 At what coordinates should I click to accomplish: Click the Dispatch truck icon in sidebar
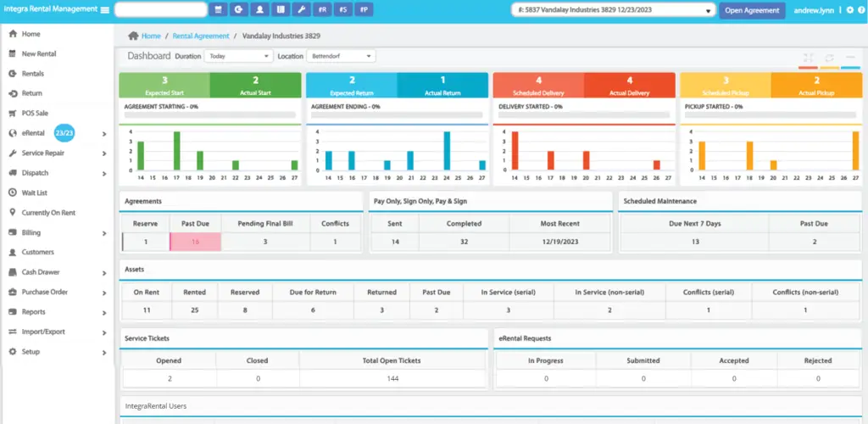[x=12, y=173]
